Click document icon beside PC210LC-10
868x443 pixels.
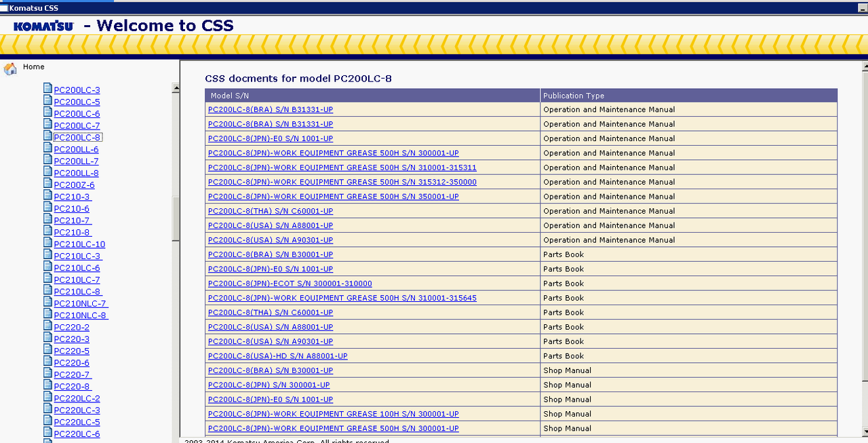[47, 243]
